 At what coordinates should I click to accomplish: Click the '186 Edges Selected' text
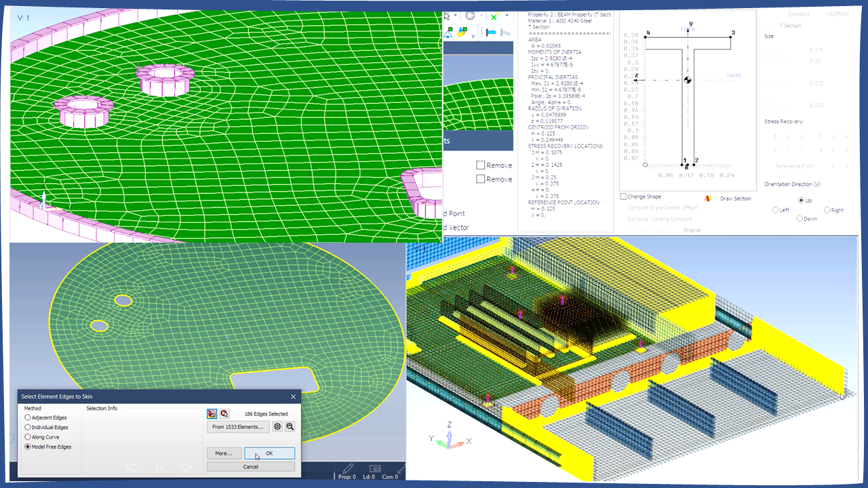(x=266, y=413)
